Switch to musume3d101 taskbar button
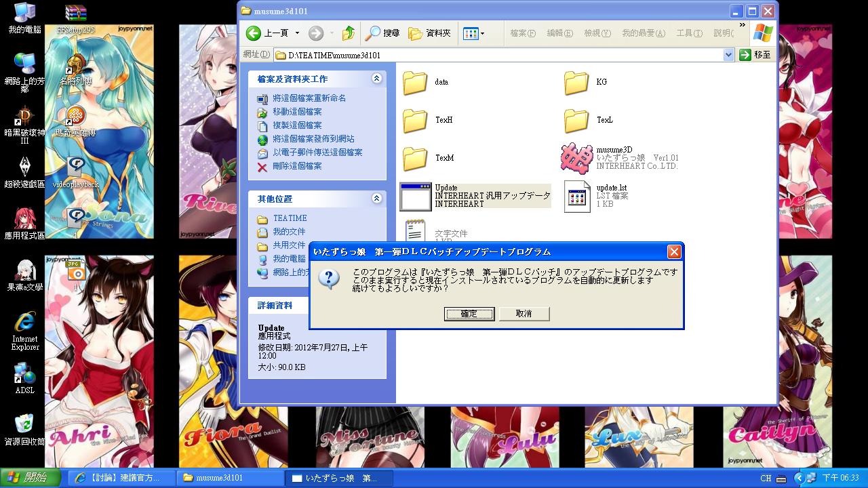Viewport: 868px width, 488px height. coord(231,478)
